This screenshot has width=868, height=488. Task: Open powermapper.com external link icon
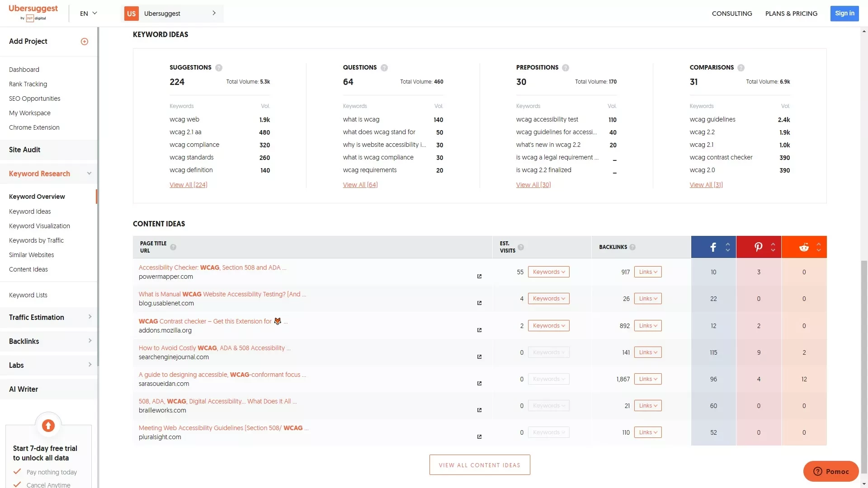click(479, 277)
